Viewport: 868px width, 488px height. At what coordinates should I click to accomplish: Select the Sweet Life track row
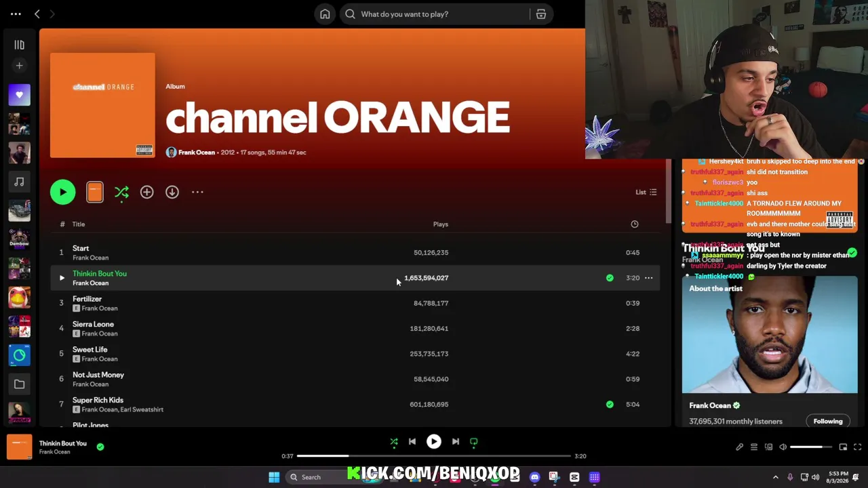(x=355, y=354)
